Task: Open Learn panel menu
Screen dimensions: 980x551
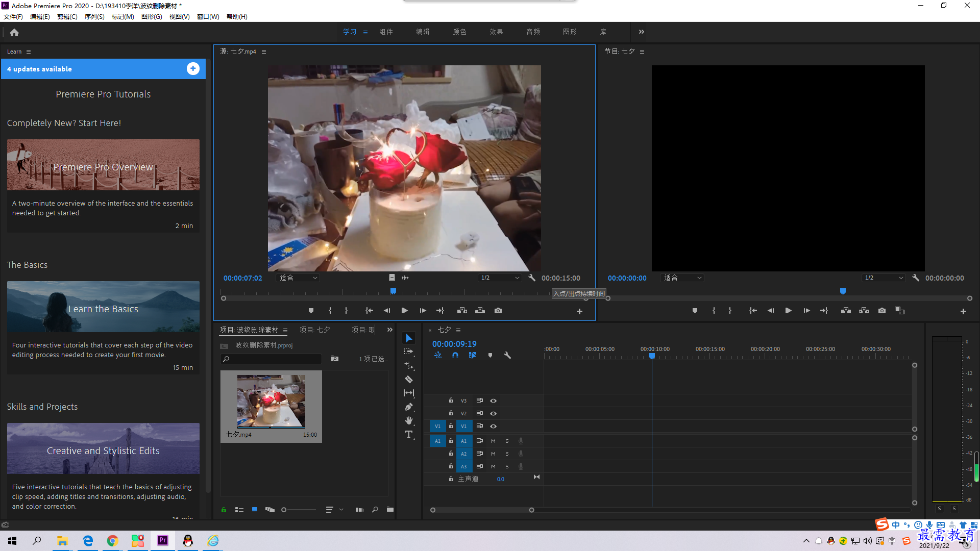Action: pyautogui.click(x=29, y=52)
